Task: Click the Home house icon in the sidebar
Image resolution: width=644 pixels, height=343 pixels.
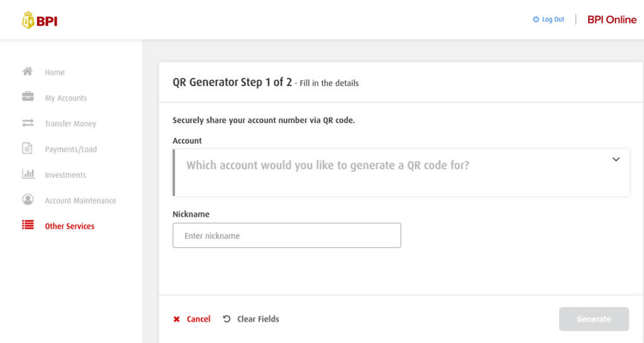Action: (28, 72)
